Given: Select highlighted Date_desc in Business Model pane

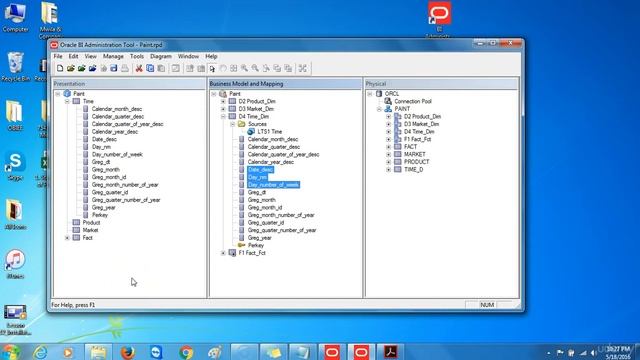Looking at the screenshot, I should [260, 169].
